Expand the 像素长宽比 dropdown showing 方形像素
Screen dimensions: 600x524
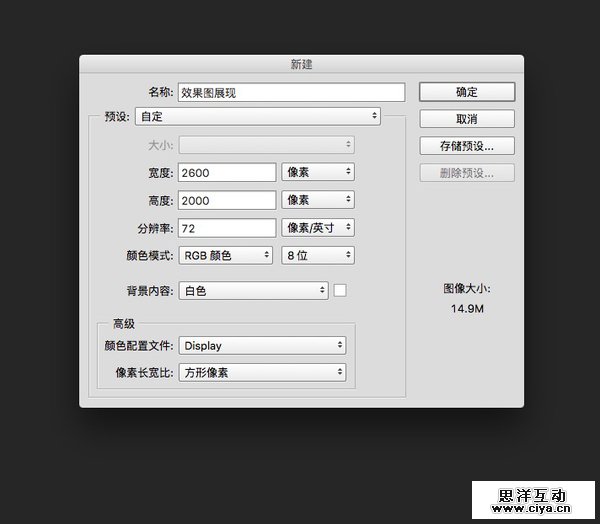263,373
